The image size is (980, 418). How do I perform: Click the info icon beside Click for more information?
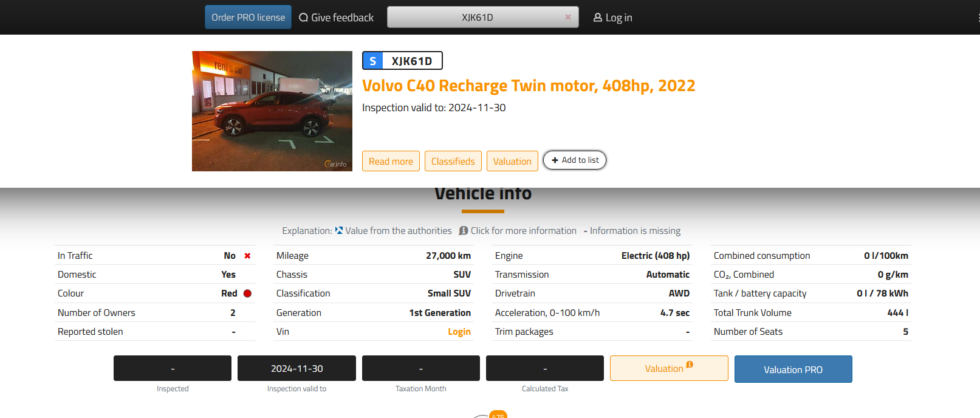(464, 231)
